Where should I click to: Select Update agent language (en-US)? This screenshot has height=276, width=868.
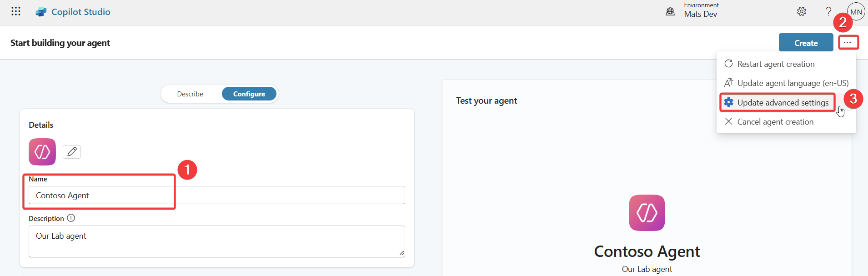(788, 83)
